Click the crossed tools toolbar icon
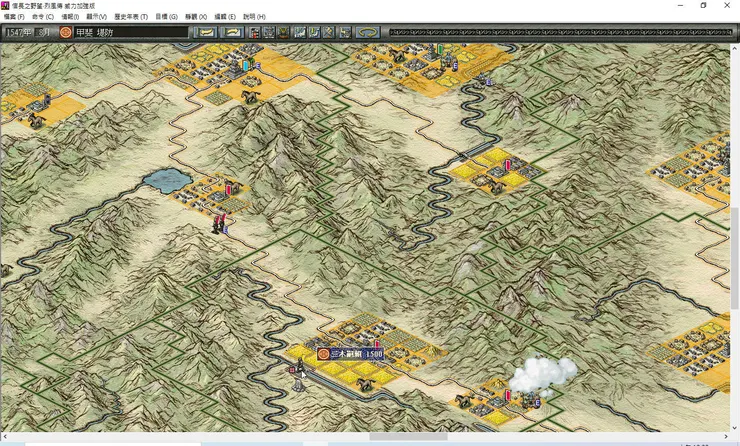Screen dimensions: 740x446 click(x=328, y=32)
